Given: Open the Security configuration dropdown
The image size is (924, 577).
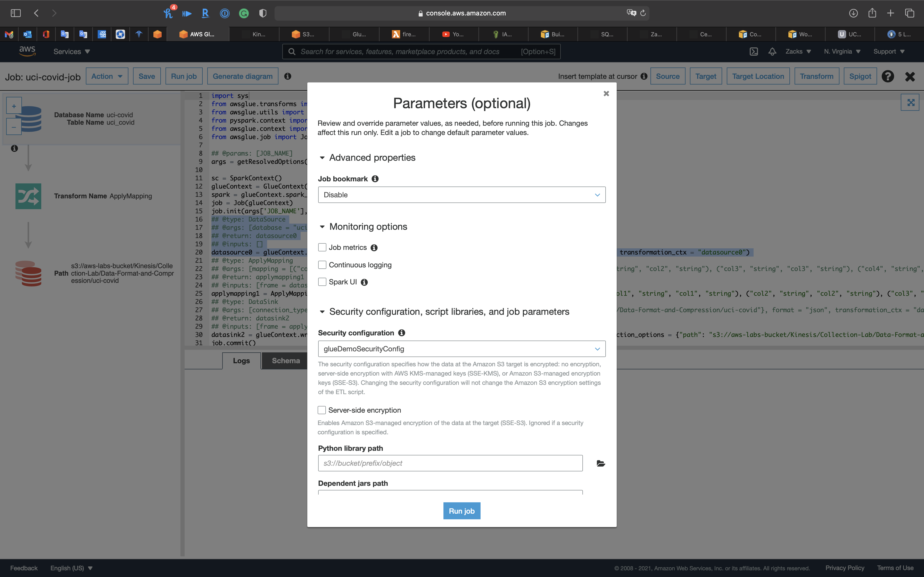Looking at the screenshot, I should pos(461,349).
